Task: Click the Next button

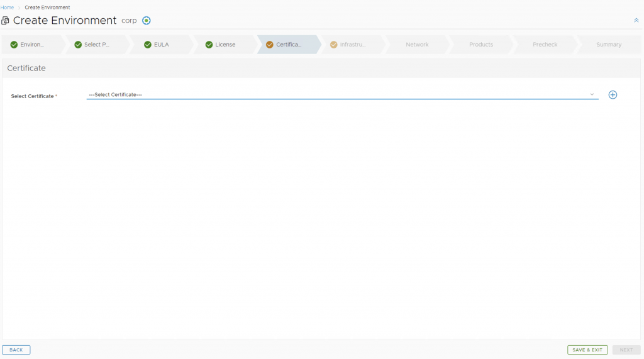Action: pyautogui.click(x=626, y=350)
